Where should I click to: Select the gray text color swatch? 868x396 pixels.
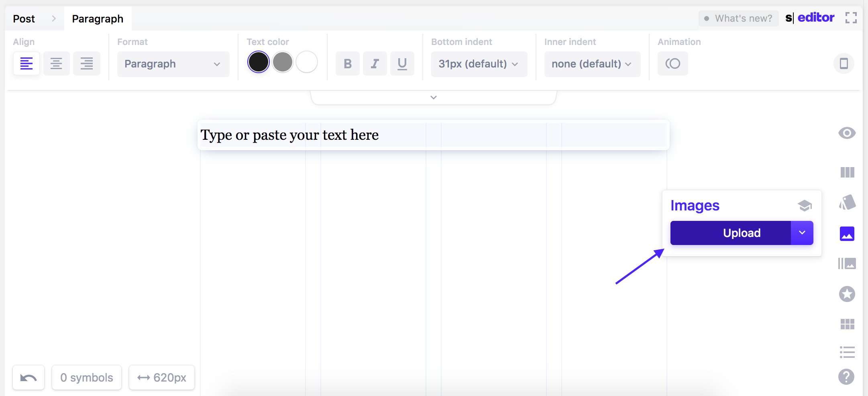click(x=282, y=61)
